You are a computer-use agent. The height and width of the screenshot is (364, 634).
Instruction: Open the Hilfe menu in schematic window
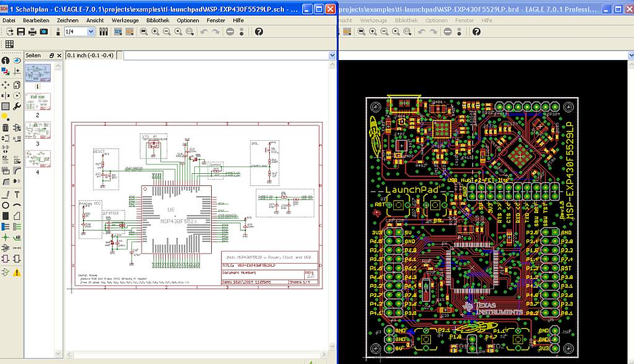[x=238, y=20]
